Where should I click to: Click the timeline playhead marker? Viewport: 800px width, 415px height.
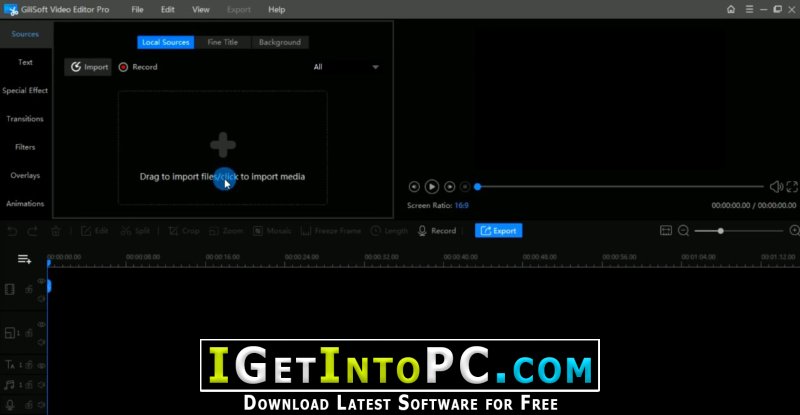click(x=48, y=263)
